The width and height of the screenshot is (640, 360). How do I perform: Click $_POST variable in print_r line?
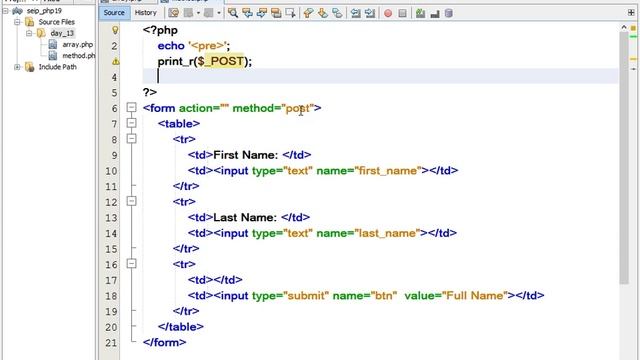221,61
